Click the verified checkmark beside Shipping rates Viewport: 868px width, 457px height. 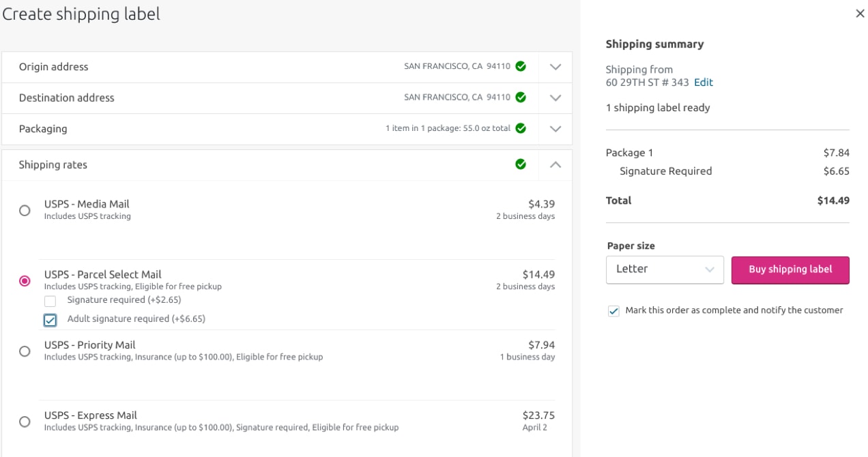click(x=520, y=164)
